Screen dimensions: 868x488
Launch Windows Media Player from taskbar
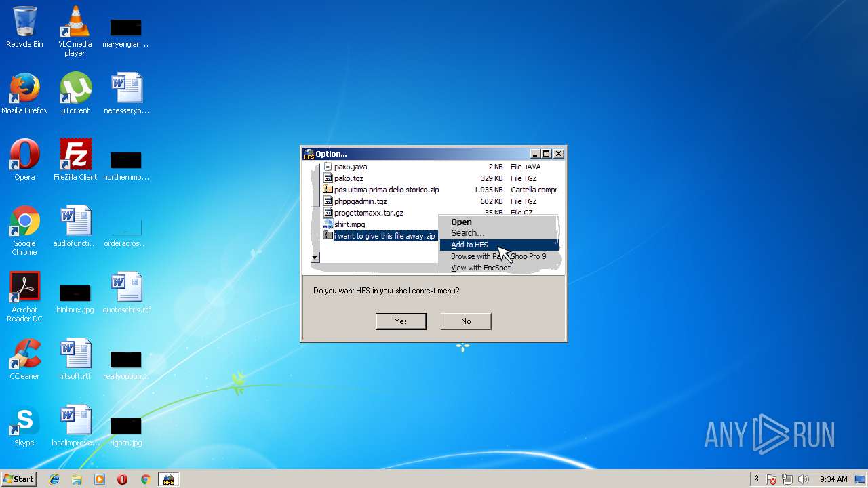click(x=100, y=479)
